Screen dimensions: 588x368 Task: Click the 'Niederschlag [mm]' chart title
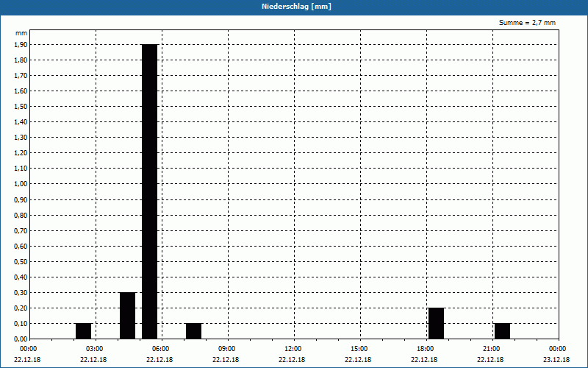pos(296,7)
